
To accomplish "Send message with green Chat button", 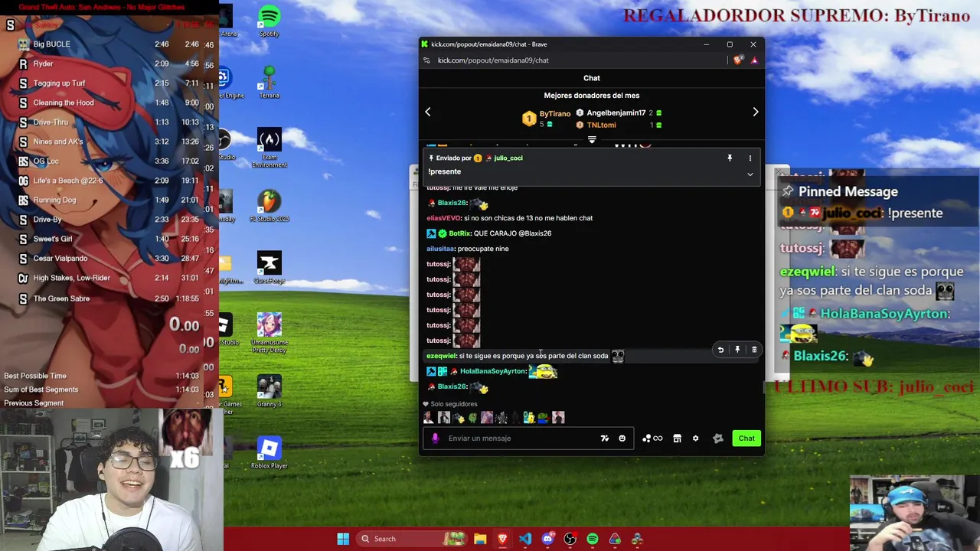I will (746, 439).
